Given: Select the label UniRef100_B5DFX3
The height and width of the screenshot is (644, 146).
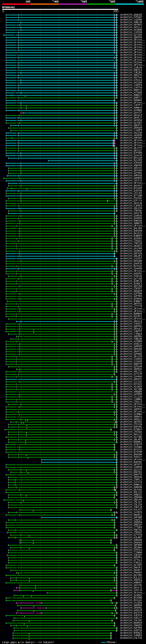Looking at the screenshot, I should click(131, 90).
